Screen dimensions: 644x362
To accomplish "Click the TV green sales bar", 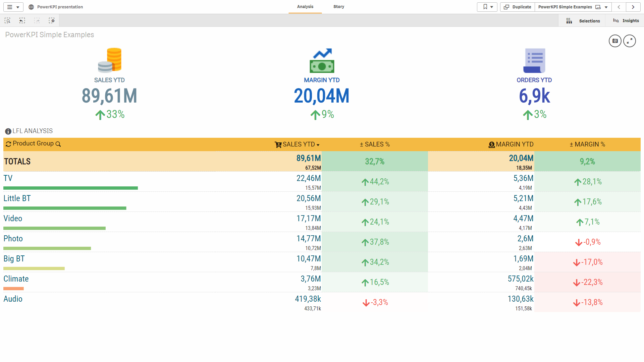I will point(70,188).
